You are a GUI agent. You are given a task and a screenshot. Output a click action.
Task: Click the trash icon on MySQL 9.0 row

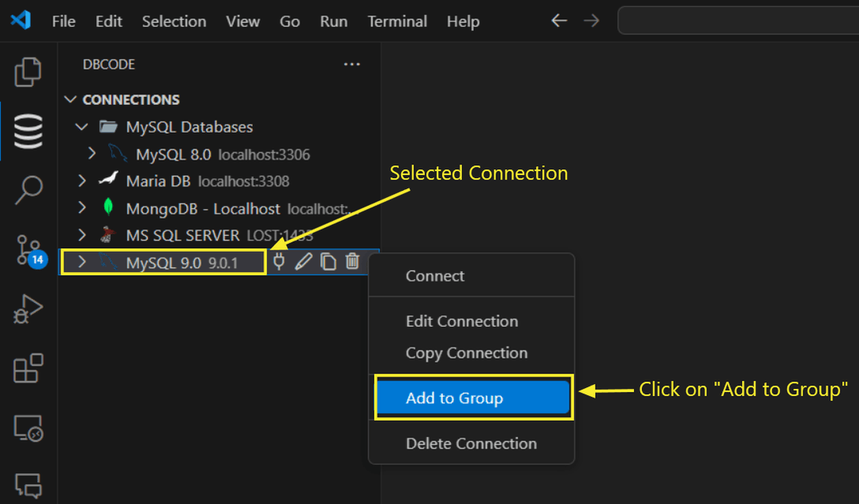(x=352, y=261)
